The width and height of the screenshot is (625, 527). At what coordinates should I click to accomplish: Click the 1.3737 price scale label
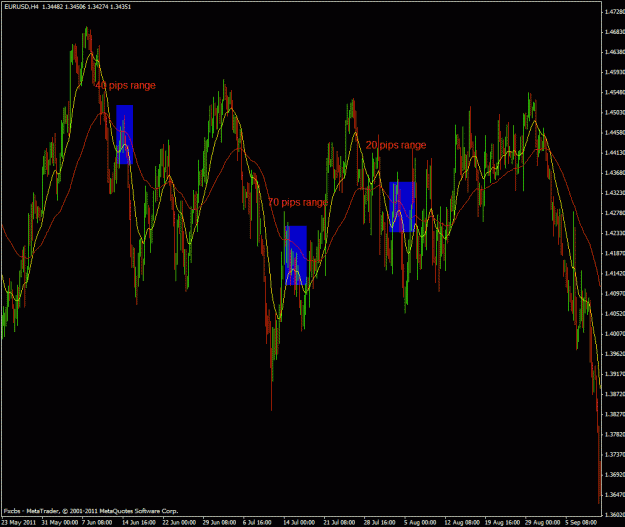pos(615,454)
